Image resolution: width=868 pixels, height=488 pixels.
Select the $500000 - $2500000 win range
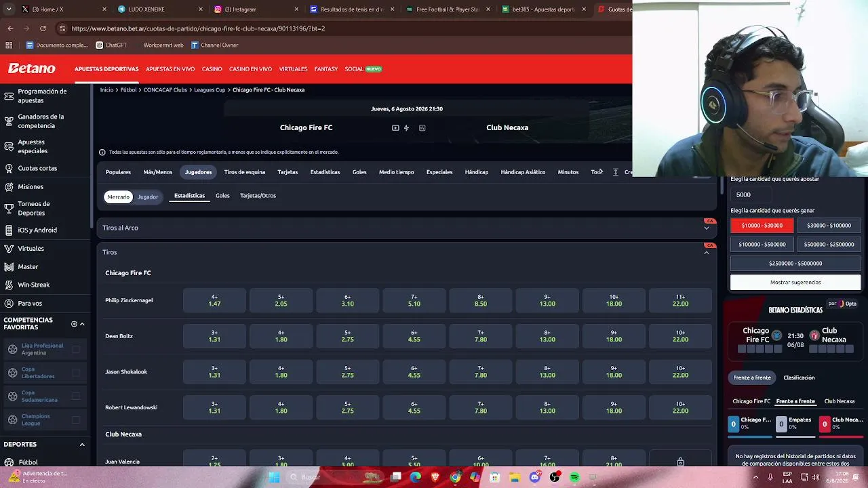click(x=829, y=244)
